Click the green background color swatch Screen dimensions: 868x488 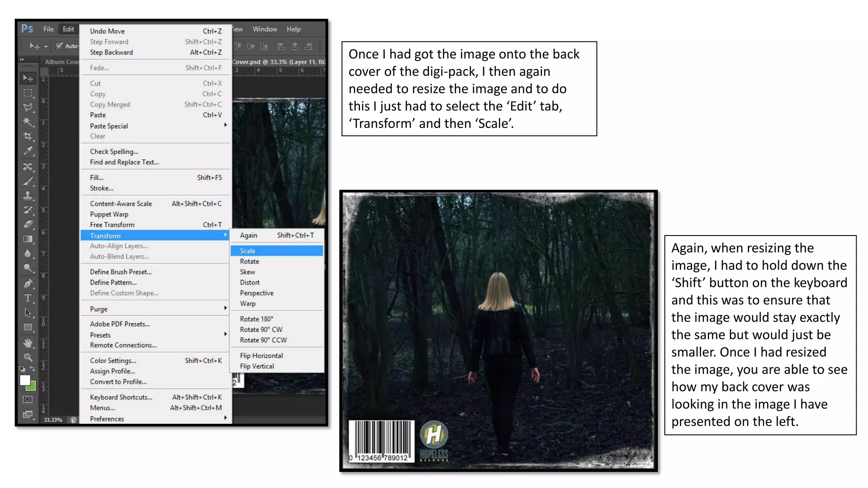tap(32, 387)
